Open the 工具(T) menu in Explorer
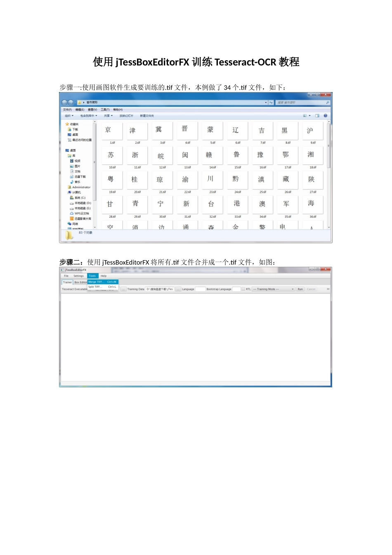This screenshot has width=392, height=555. 105,110
